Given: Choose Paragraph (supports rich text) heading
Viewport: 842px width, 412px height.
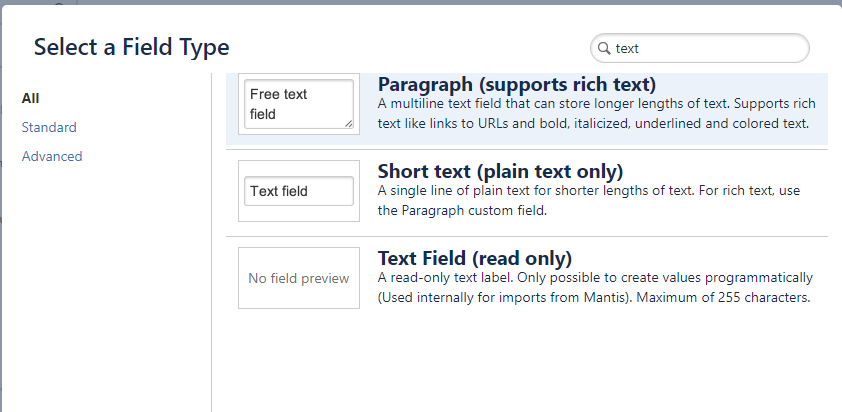Looking at the screenshot, I should tap(517, 84).
